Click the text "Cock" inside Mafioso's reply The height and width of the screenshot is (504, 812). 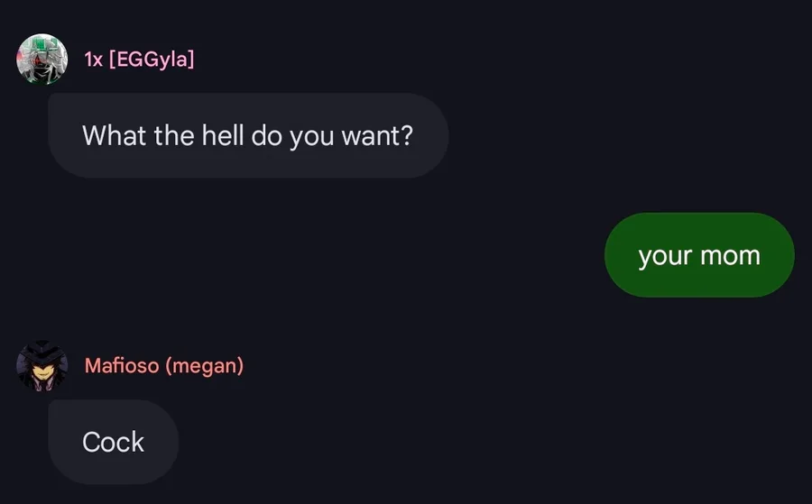point(113,442)
